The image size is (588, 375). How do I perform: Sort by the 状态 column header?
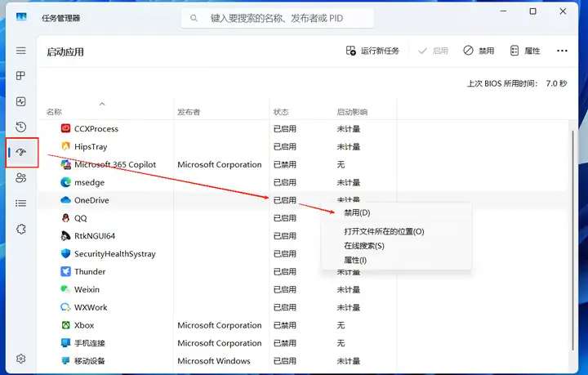(281, 112)
